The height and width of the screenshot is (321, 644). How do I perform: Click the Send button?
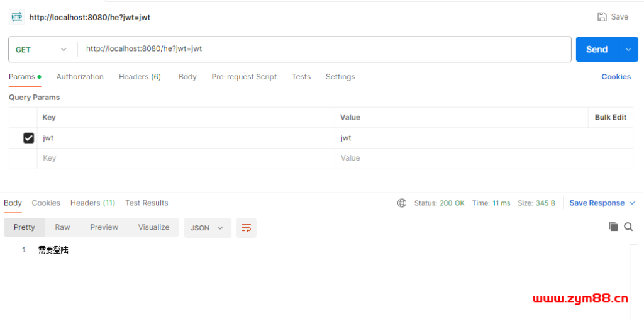coord(596,50)
